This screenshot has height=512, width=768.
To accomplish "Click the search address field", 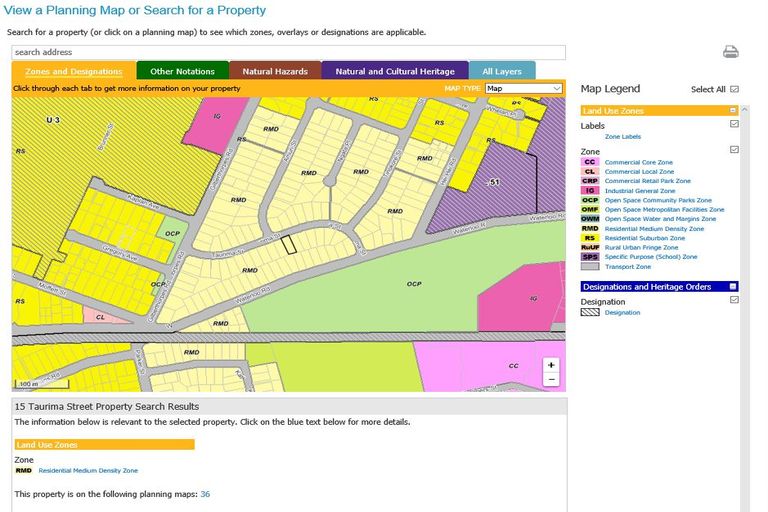I will pos(288,52).
